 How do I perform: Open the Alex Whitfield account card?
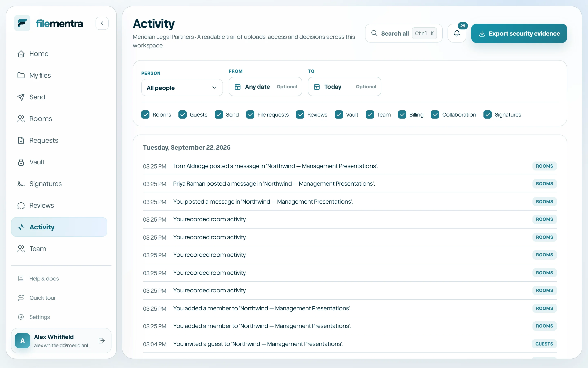61,340
